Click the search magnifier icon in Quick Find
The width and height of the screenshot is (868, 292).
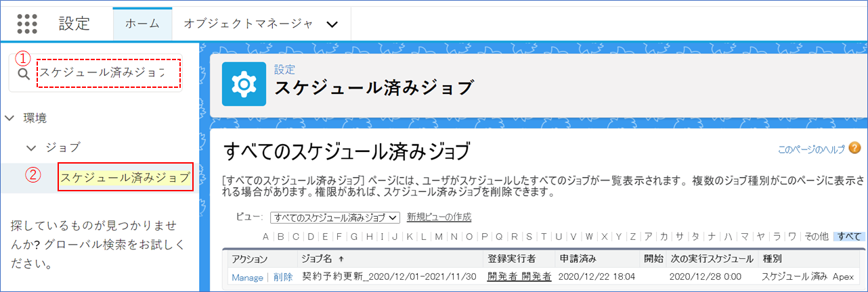[23, 74]
